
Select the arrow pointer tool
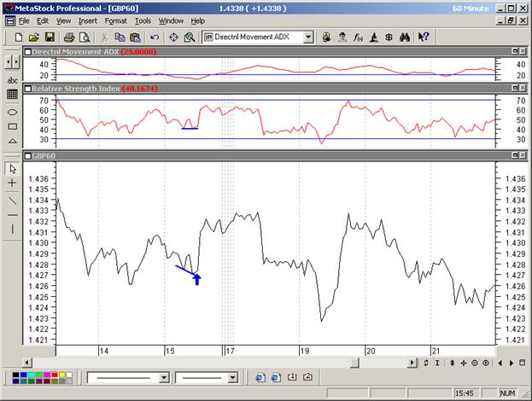(x=13, y=168)
